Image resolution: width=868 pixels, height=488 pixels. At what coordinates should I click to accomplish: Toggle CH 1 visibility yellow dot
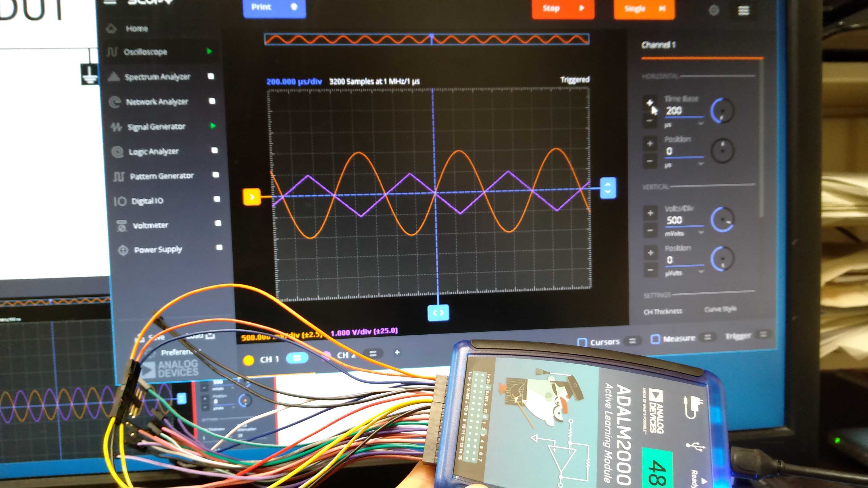(249, 360)
